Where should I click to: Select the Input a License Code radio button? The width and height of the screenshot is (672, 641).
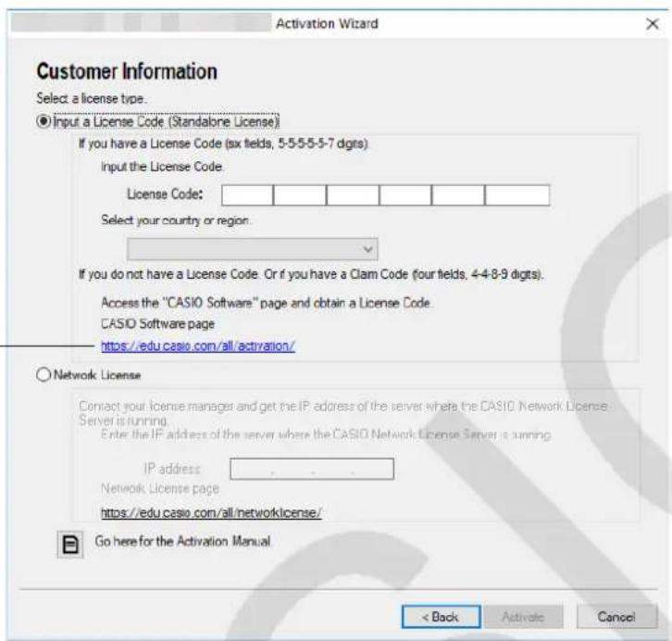pyautogui.click(x=44, y=121)
